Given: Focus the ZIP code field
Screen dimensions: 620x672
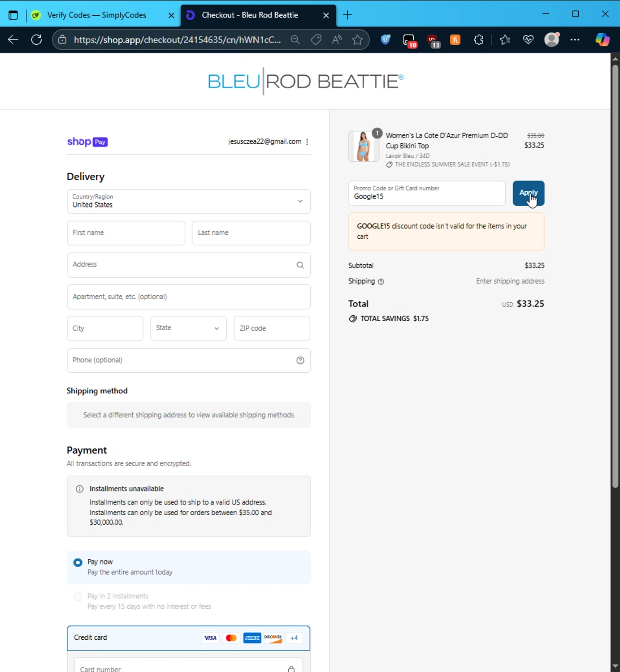Looking at the screenshot, I should tap(272, 328).
